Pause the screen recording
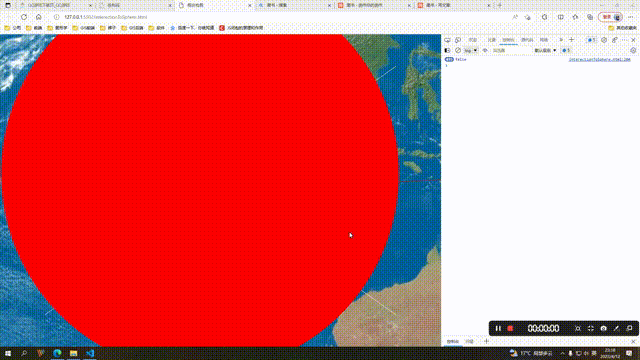The image size is (640, 360). pyautogui.click(x=498, y=329)
